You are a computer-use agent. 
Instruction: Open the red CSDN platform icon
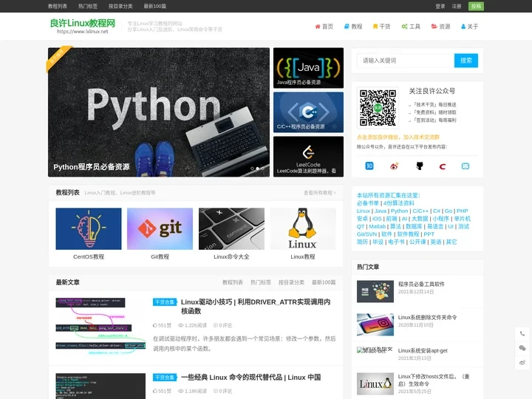pyautogui.click(x=443, y=166)
